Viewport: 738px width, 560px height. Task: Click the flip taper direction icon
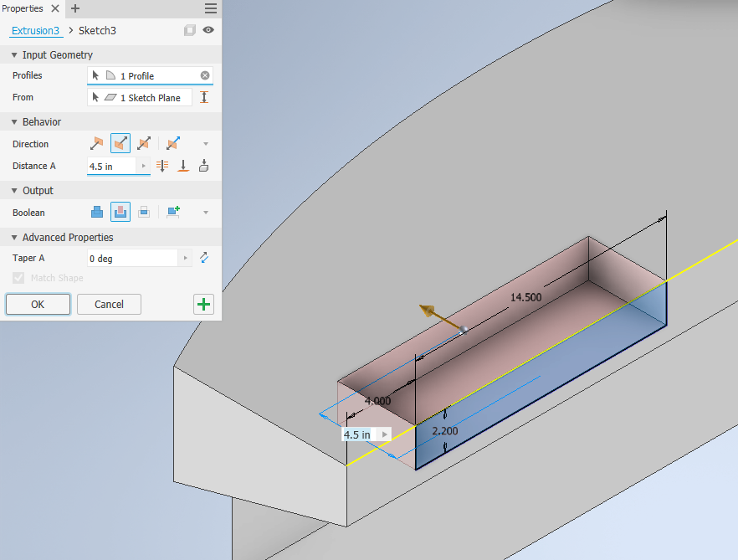(x=204, y=258)
